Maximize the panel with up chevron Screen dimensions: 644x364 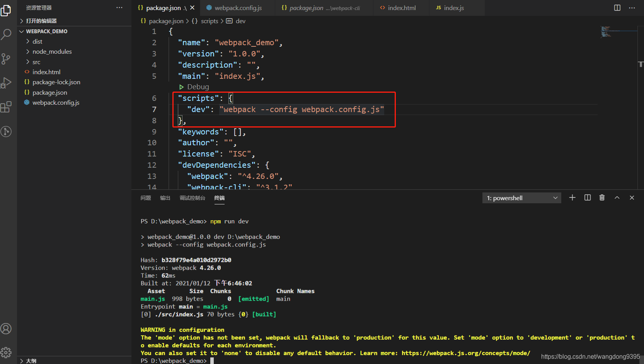pos(617,197)
